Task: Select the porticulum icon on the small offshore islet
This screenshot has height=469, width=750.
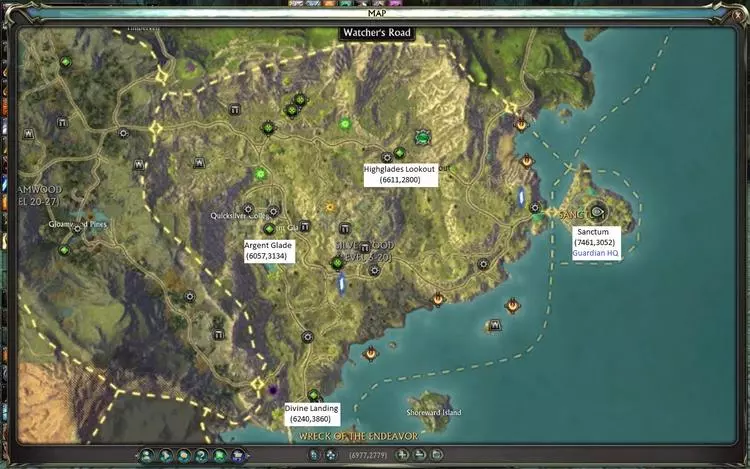Action: (495, 326)
